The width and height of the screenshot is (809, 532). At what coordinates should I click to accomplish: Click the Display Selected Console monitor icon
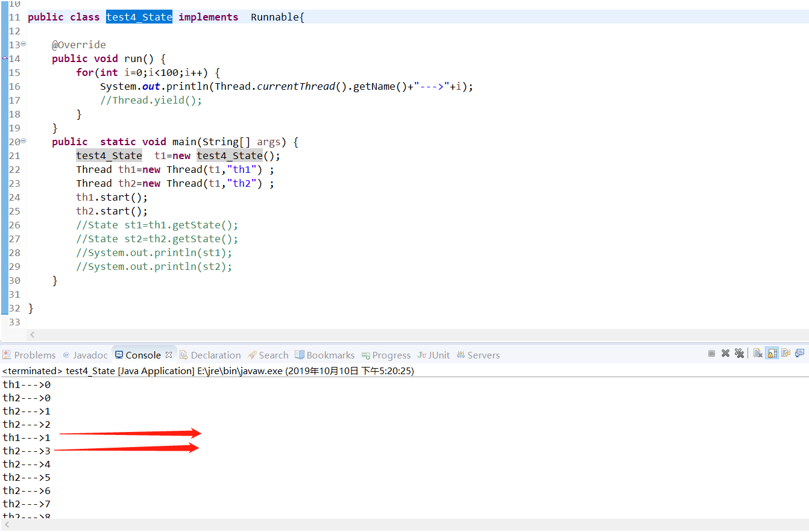coord(800,353)
